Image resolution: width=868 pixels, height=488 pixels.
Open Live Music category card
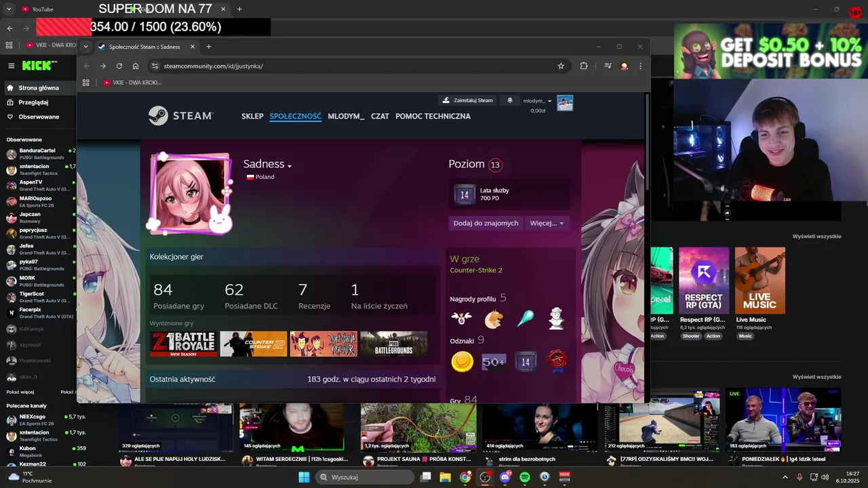point(760,281)
